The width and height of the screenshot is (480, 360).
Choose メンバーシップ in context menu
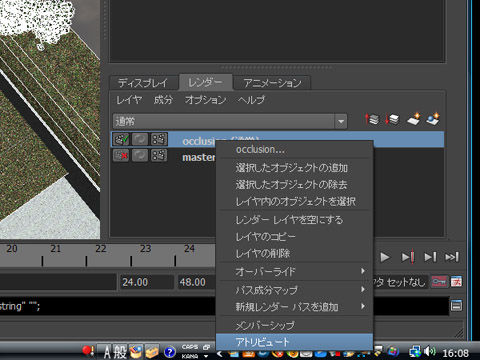point(294,325)
